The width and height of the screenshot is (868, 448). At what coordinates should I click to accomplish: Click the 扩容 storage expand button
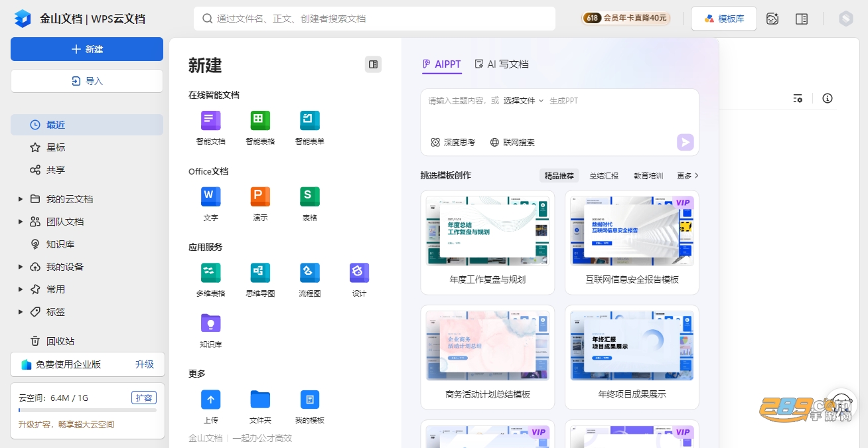tap(144, 398)
